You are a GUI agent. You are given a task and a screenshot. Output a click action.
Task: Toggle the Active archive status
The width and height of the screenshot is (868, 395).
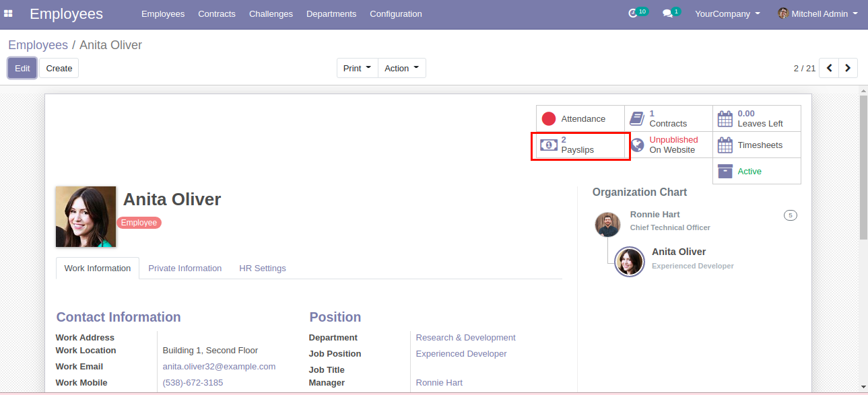pos(757,171)
